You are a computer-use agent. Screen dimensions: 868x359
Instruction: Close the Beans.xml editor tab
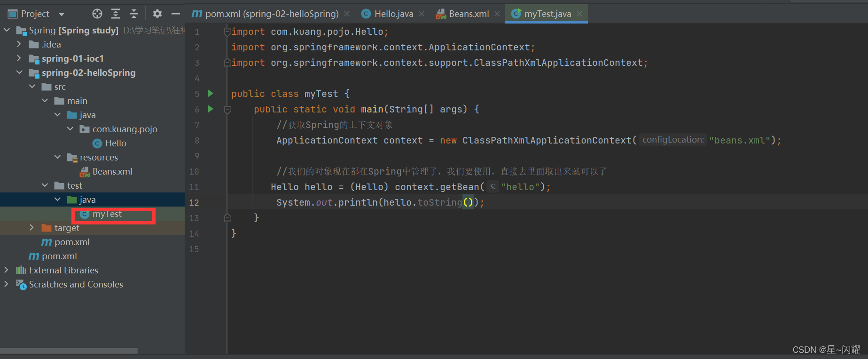click(497, 14)
